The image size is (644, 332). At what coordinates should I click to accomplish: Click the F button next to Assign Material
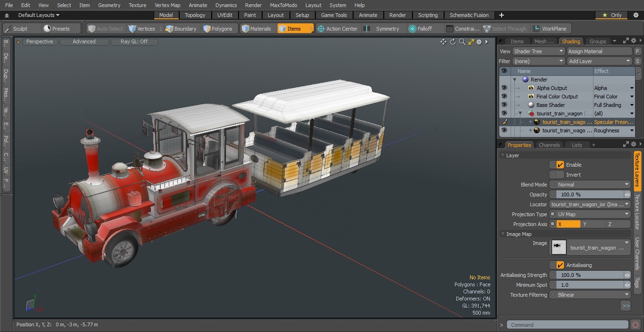pos(637,51)
